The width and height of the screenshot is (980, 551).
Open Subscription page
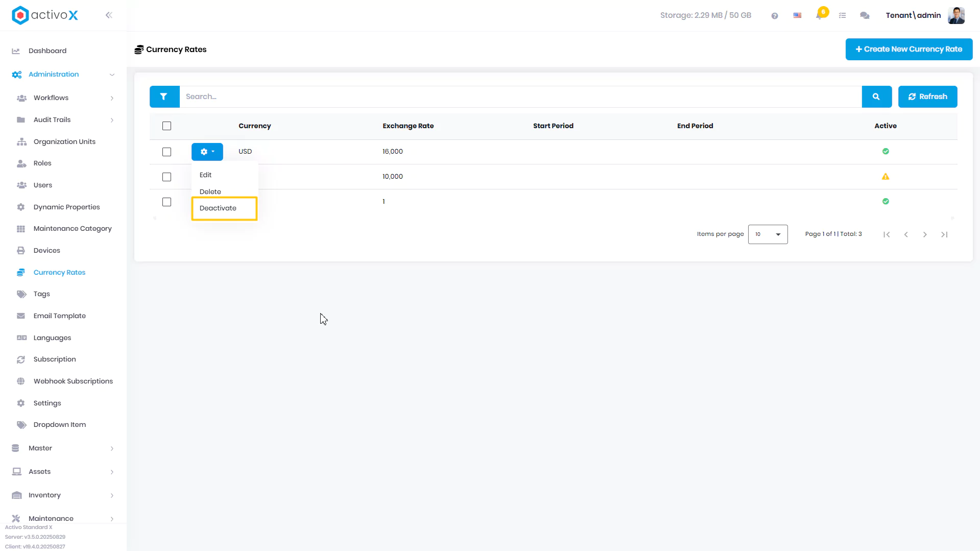pos(55,360)
